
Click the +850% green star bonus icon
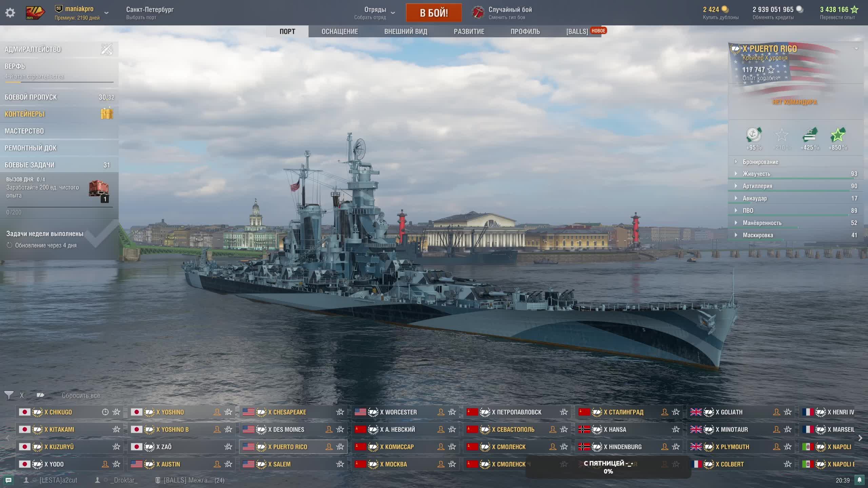(837, 135)
